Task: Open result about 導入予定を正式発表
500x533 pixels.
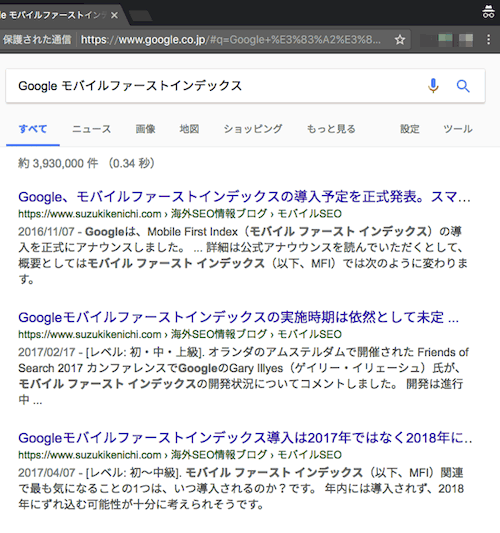Action: tap(244, 197)
